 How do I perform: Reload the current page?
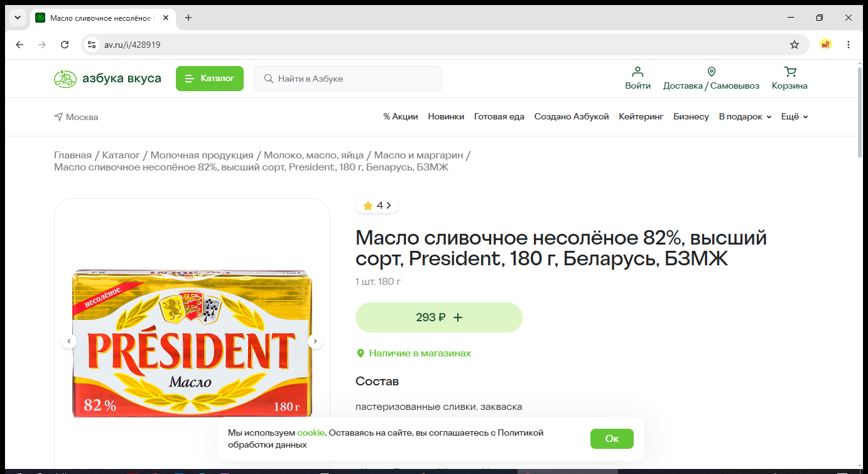click(x=65, y=45)
